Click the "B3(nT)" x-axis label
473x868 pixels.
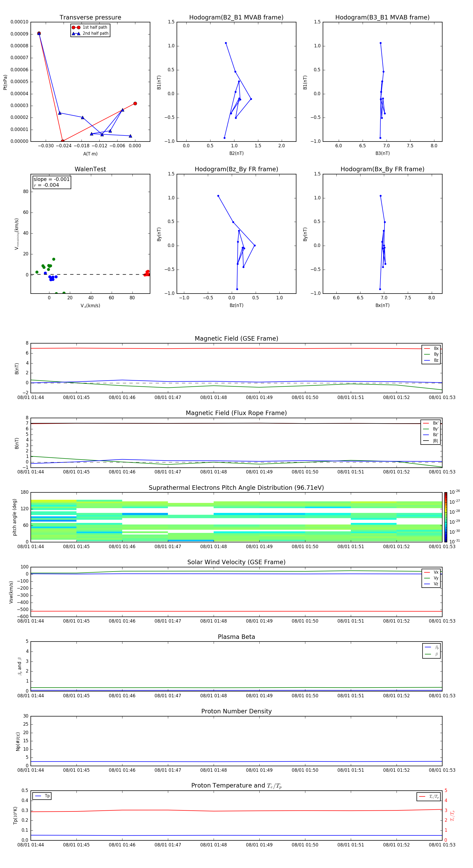(382, 153)
